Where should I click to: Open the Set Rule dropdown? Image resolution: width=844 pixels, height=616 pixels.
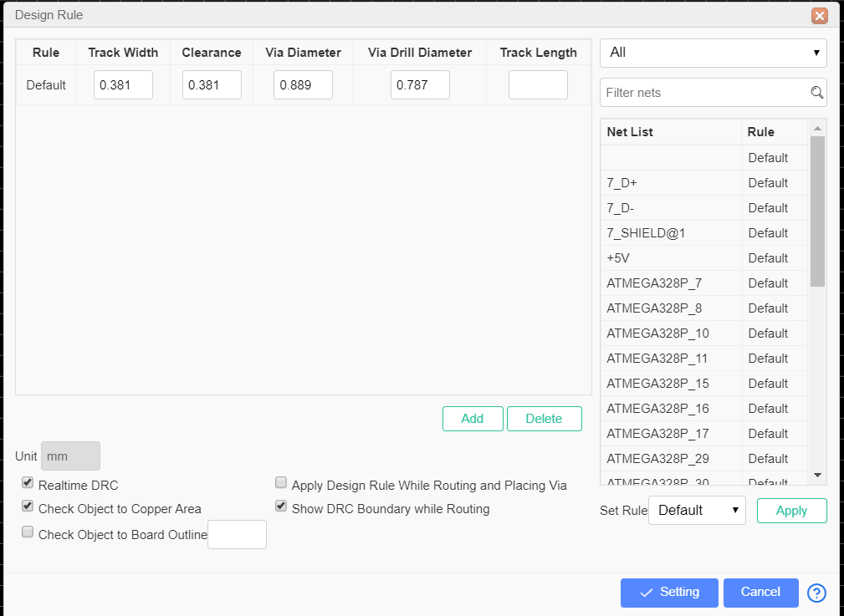[x=697, y=510]
